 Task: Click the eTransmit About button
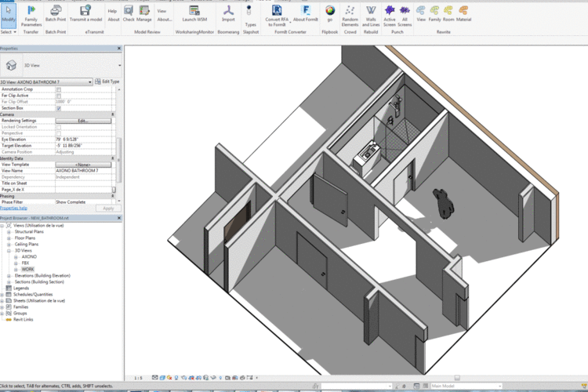click(x=113, y=20)
